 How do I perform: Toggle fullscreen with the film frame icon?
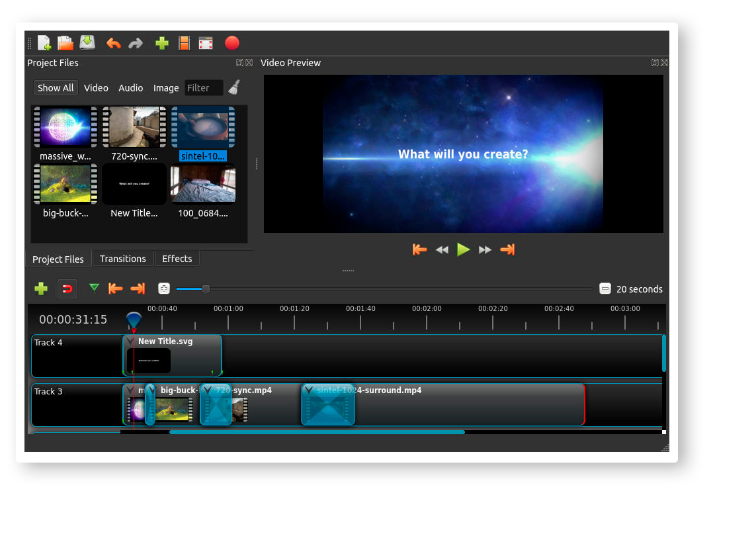tap(206, 44)
